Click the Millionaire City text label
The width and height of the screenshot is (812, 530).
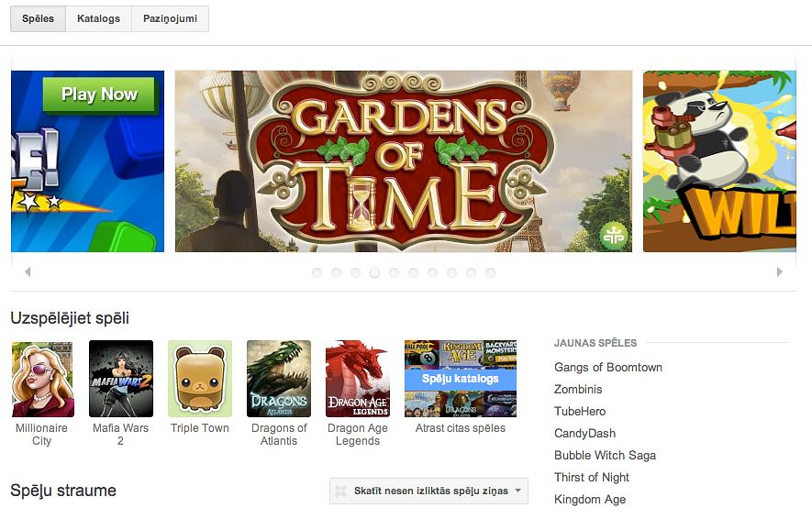[x=41, y=435]
